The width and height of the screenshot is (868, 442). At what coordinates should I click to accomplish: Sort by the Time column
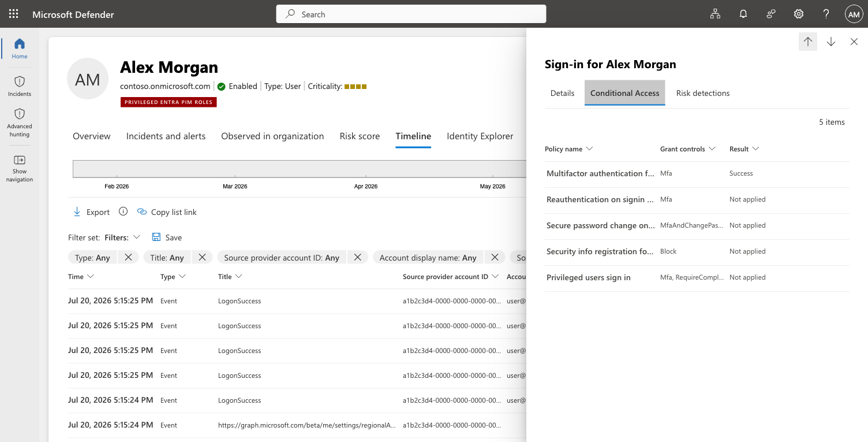(x=81, y=277)
